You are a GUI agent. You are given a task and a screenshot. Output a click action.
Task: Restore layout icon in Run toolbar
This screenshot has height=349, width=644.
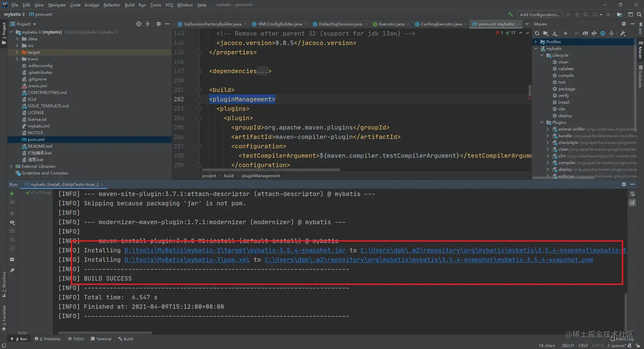pos(12,259)
